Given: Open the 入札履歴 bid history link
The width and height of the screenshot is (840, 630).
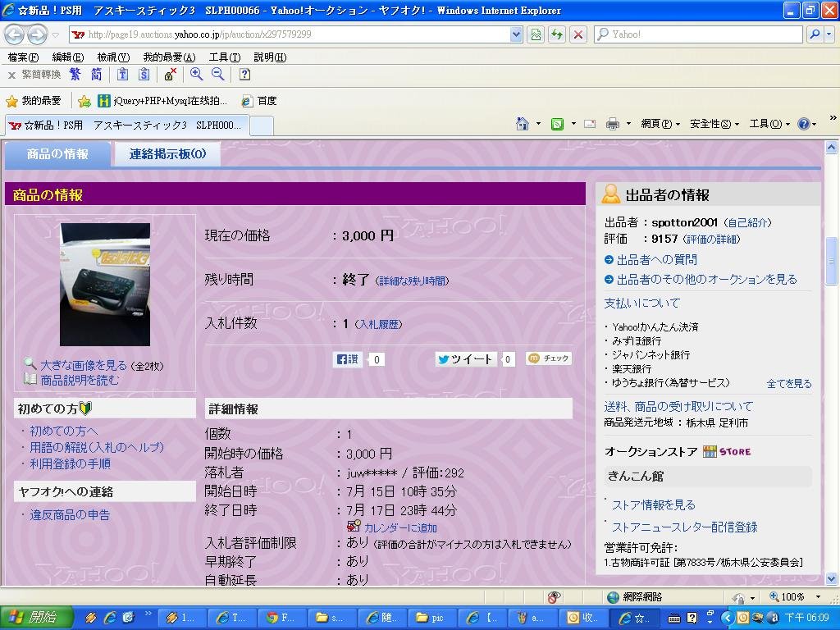Looking at the screenshot, I should pos(378,325).
